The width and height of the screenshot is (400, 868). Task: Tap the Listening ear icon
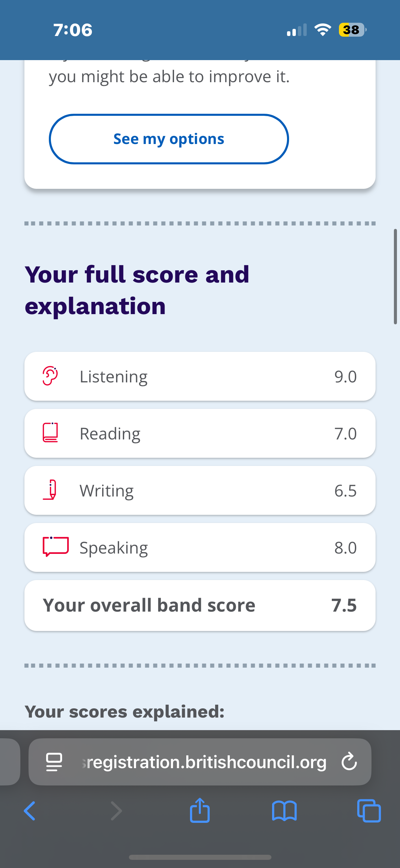50,376
